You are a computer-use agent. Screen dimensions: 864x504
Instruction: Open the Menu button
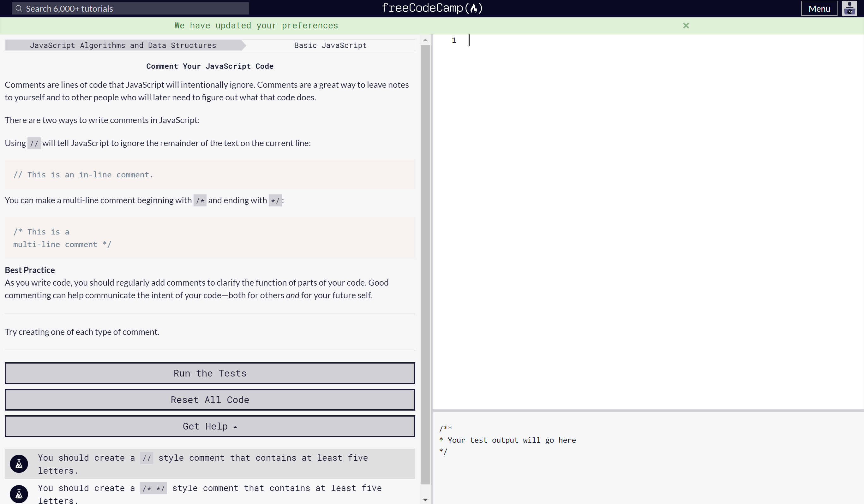[x=819, y=9]
